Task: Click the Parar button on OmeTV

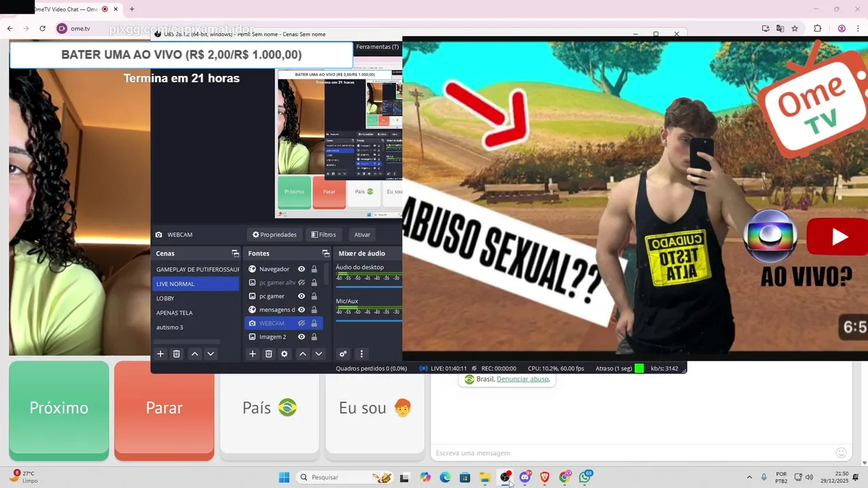Action: coord(164,411)
